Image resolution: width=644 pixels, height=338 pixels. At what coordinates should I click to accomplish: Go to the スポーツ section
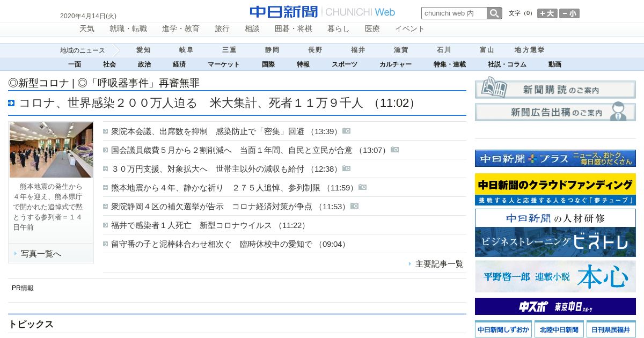point(345,64)
